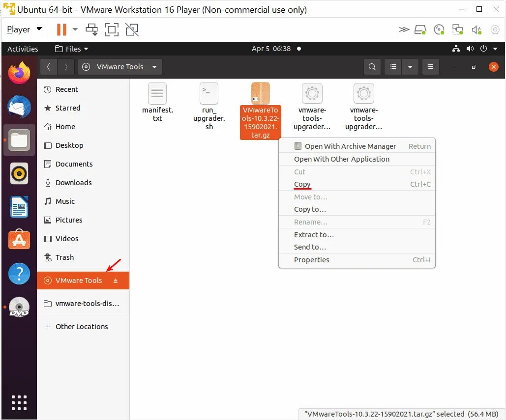Viewport: 506px width, 420px height.
Task: Select the run_upgrader.sh file
Action: click(209, 107)
